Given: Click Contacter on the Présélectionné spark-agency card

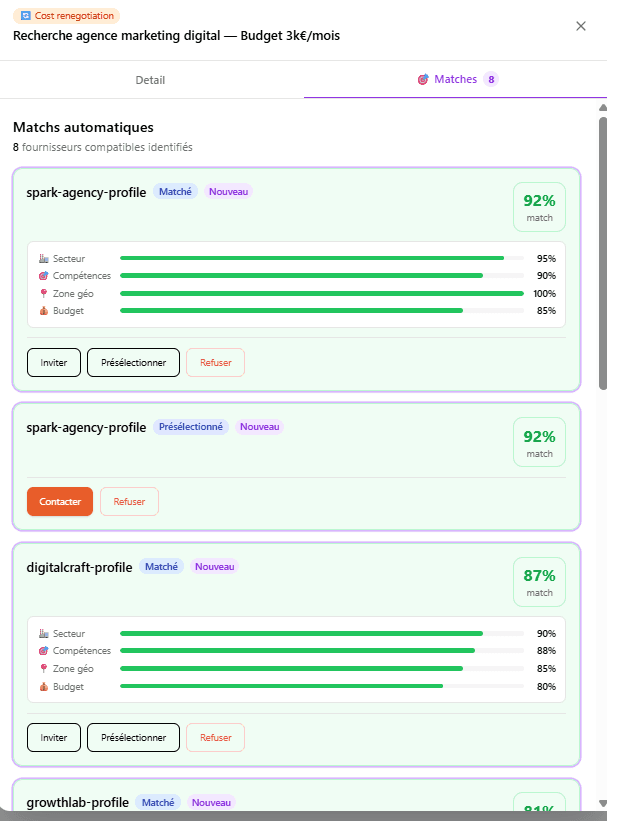Looking at the screenshot, I should [60, 501].
